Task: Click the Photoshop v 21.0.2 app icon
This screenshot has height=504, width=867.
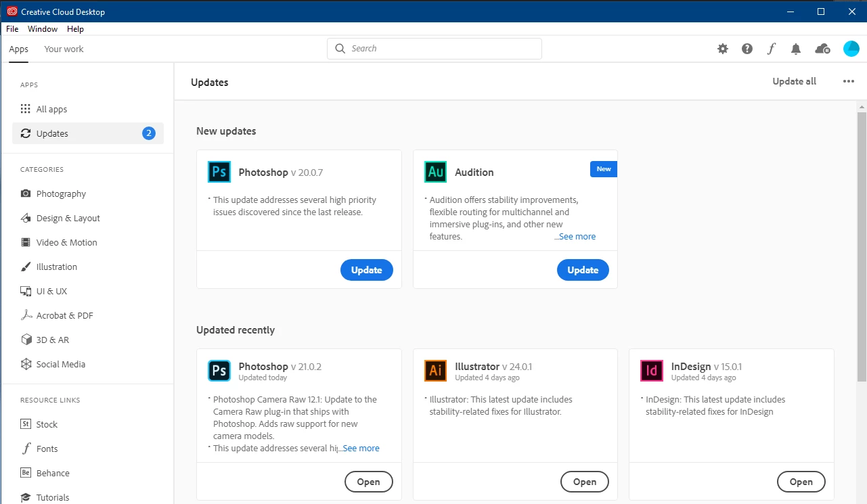Action: tap(219, 371)
